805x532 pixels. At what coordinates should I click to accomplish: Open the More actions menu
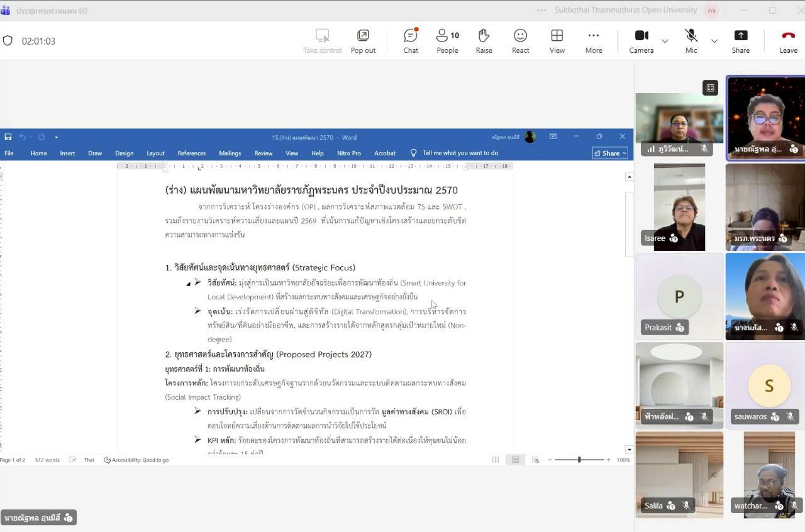(x=593, y=41)
